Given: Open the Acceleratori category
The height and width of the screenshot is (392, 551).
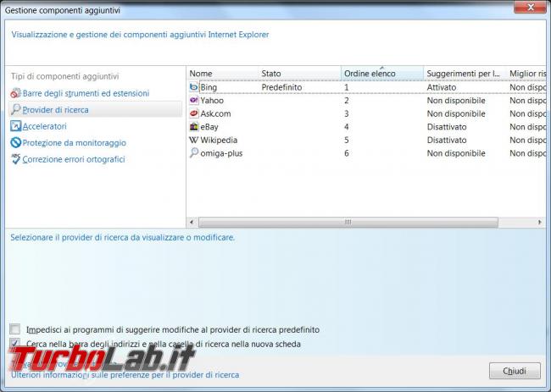Looking at the screenshot, I should coord(45,126).
